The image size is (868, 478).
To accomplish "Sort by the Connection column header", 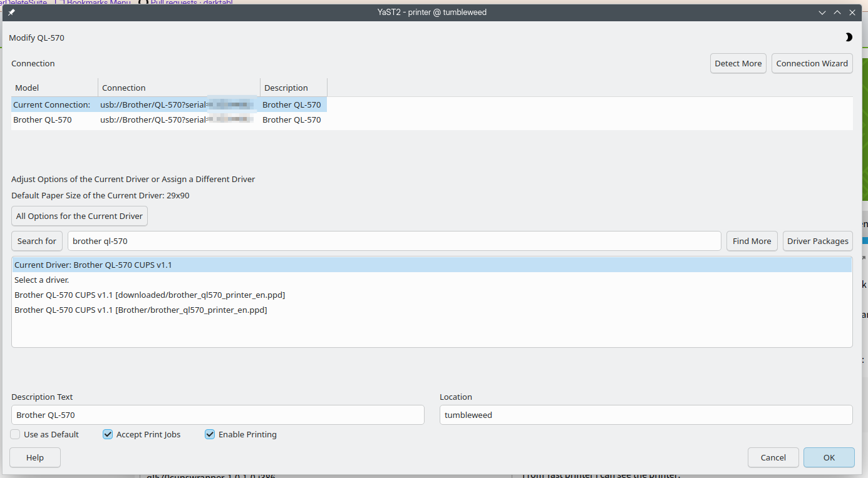I will coord(179,88).
